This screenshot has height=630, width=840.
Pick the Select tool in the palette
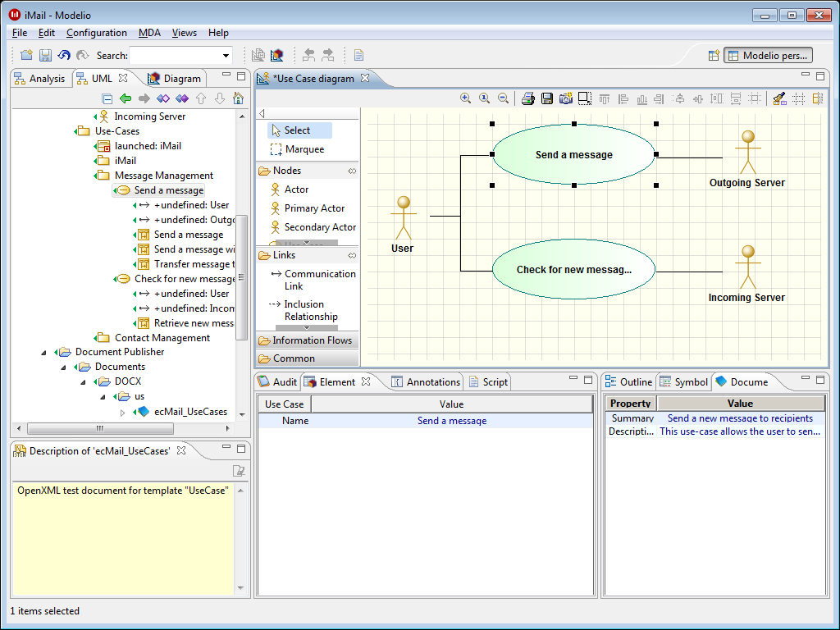point(299,130)
